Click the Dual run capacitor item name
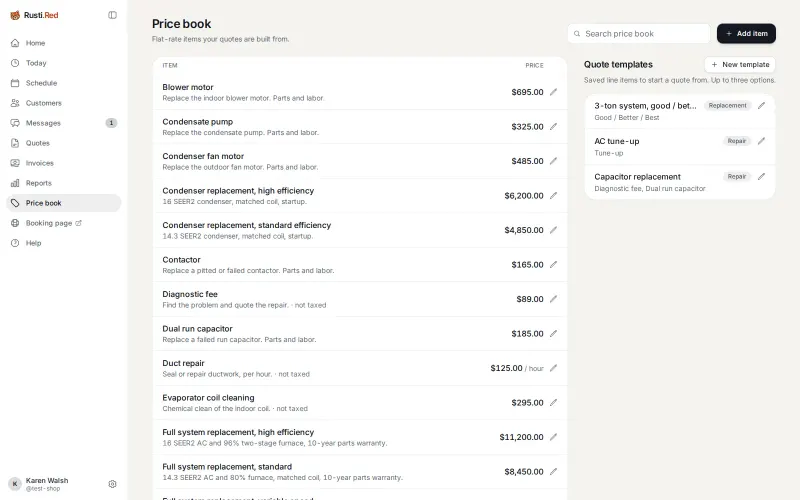 (197, 329)
